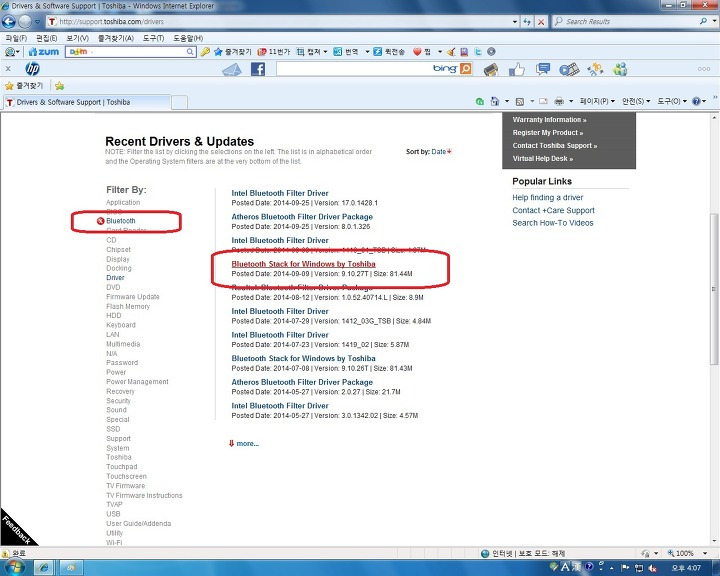Expand the 번역 translate dropdown
720x576 pixels.
tap(367, 52)
